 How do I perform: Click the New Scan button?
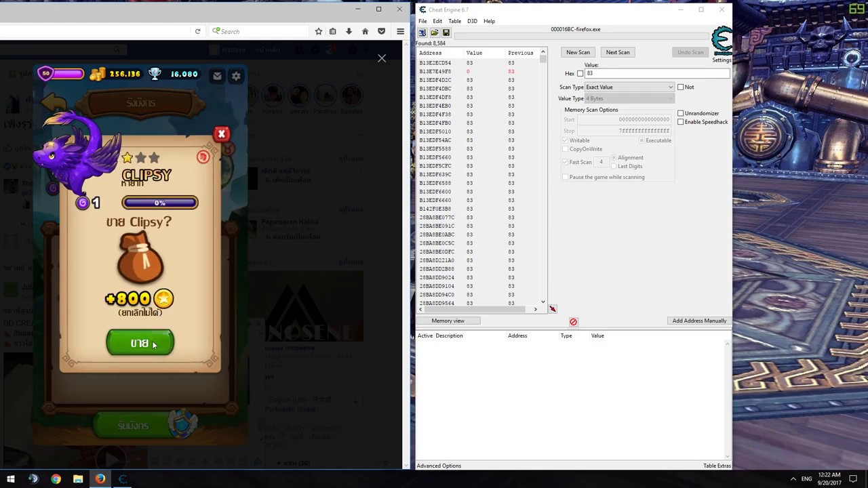pyautogui.click(x=578, y=52)
